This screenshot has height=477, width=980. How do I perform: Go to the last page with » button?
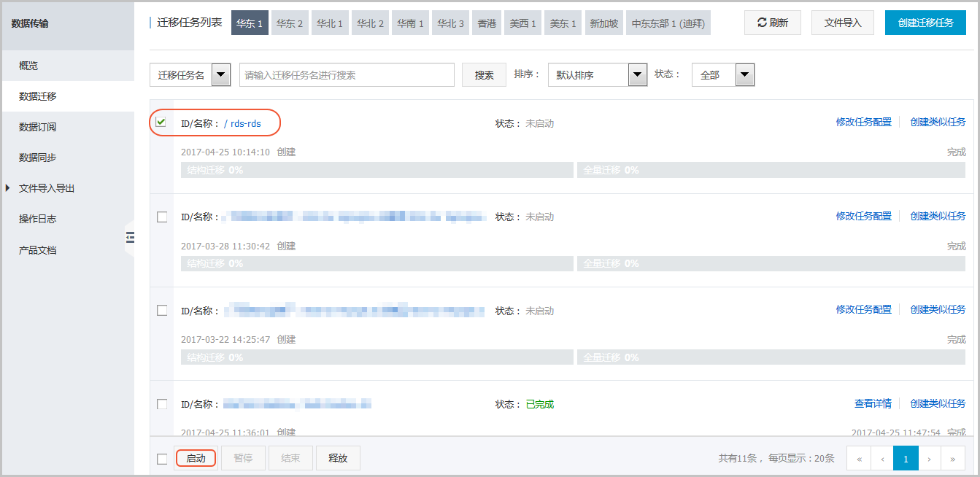click(x=954, y=458)
